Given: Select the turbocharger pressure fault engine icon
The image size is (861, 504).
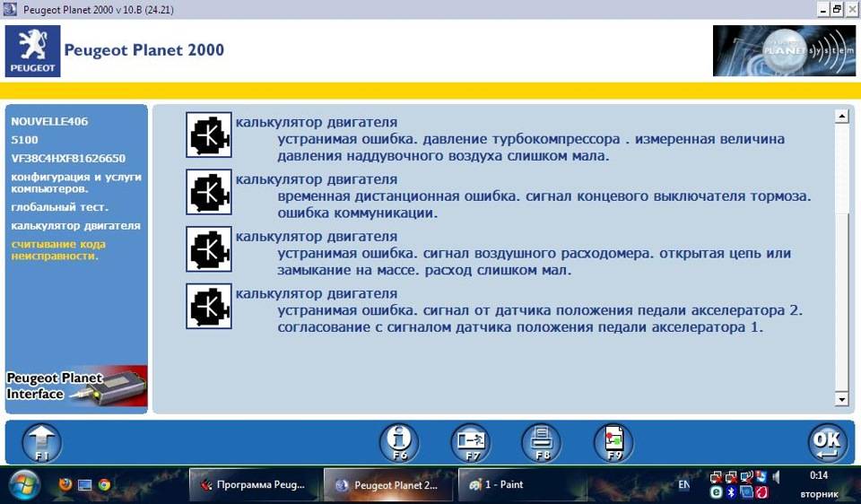Looking at the screenshot, I should click(209, 135).
